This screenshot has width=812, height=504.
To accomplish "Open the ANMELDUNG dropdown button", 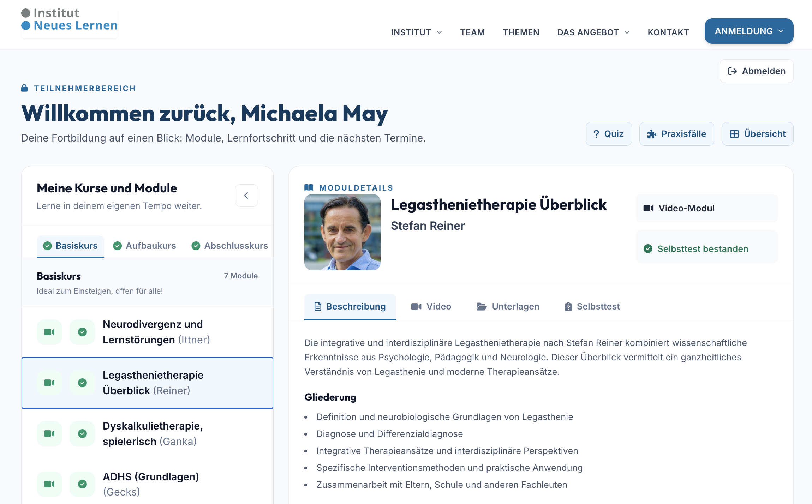I will coord(749,31).
